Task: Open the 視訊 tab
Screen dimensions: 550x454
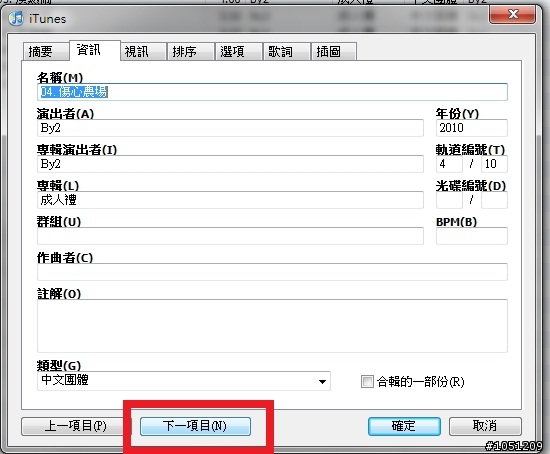Action: [143, 52]
